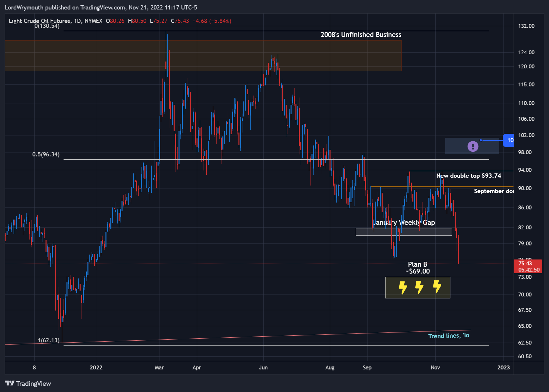Select the current price 75.43 label
Viewport: 549px width, 392px height.
528,266
